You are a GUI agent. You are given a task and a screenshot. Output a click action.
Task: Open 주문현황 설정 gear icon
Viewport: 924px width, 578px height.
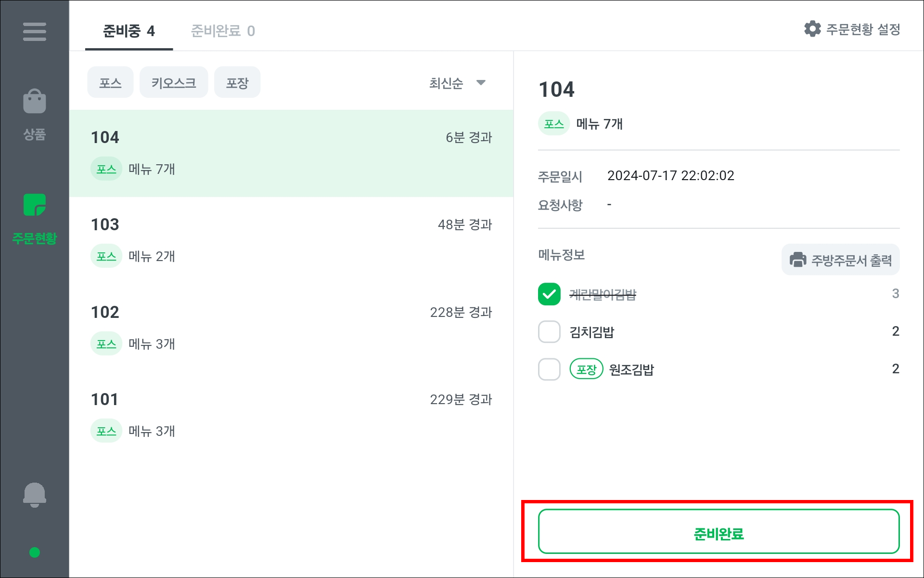click(x=812, y=29)
